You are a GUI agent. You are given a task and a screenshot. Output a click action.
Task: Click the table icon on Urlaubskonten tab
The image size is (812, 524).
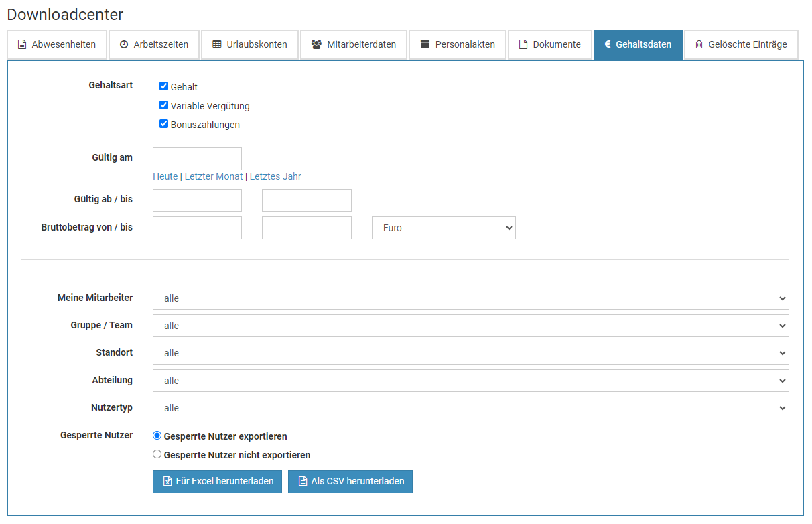click(x=216, y=45)
